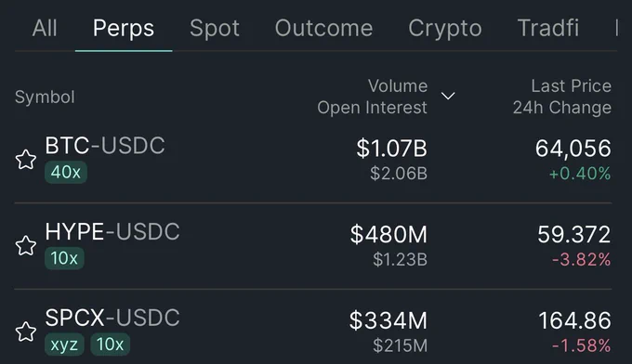Toggle the Volume sort chevron arrow

point(448,96)
